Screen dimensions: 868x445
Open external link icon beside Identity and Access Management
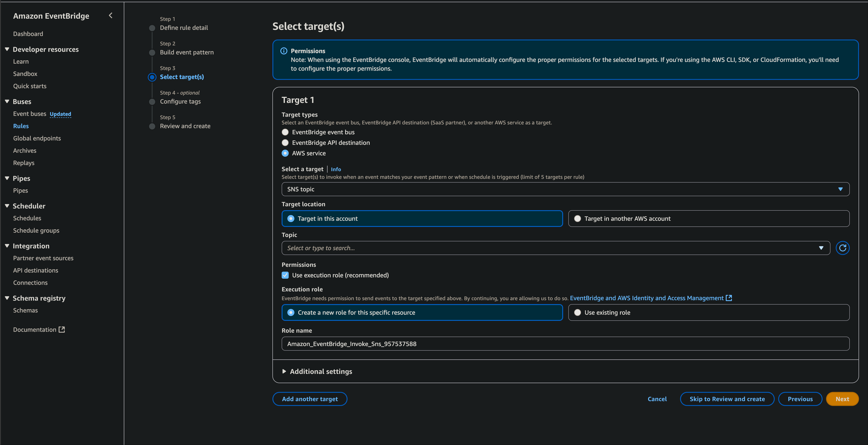click(729, 298)
